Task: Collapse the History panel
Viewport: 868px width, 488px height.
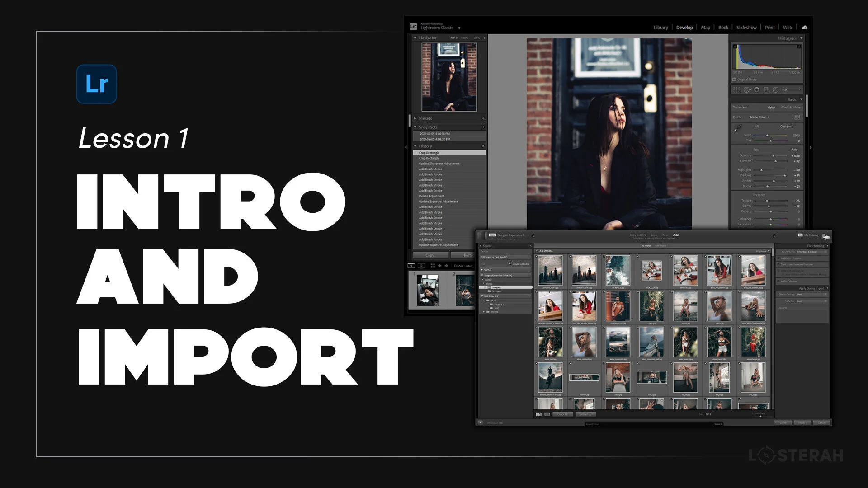Action: coord(415,146)
